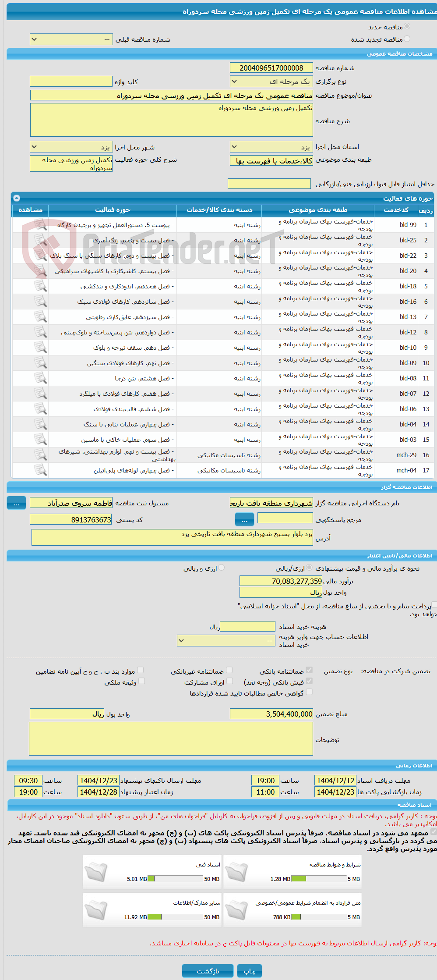Open view icon for row mch-29
Screen dimensions: 437x980
pos(40,455)
